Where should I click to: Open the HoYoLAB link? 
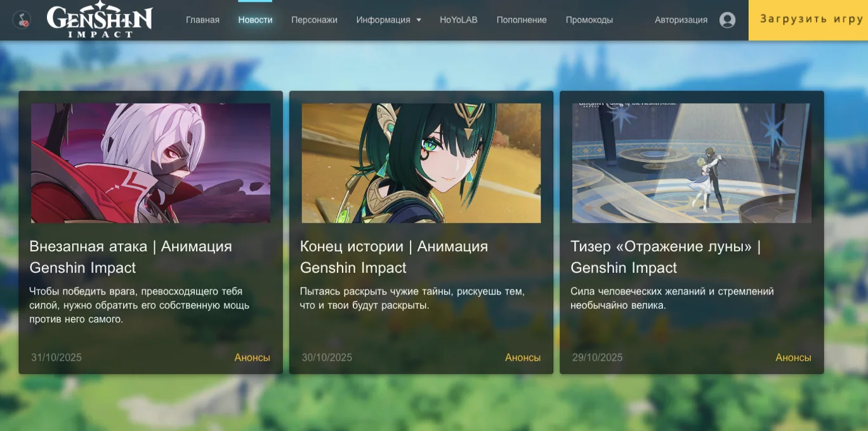click(458, 20)
